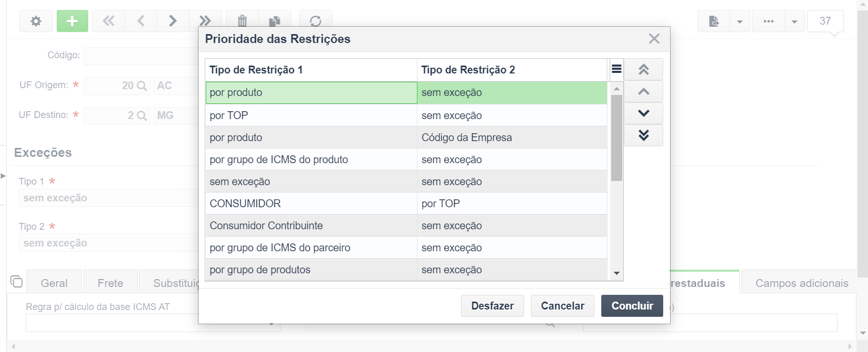Screen dimensions: 868x352
Task: Click the green add new record button
Action: tap(72, 21)
